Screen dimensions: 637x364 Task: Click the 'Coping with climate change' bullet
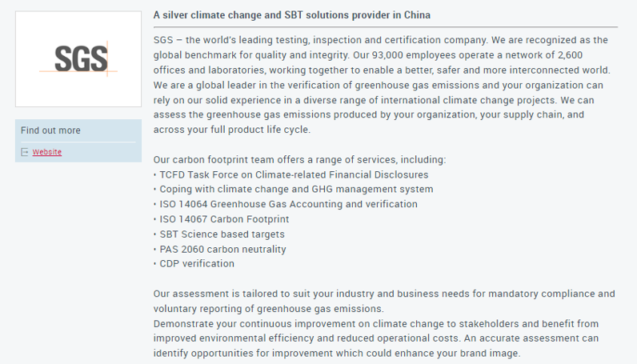point(294,190)
